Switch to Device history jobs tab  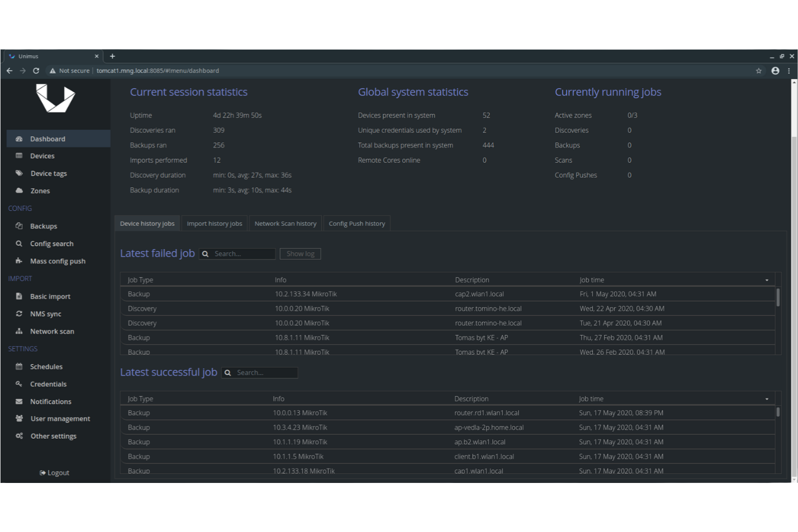coord(147,224)
